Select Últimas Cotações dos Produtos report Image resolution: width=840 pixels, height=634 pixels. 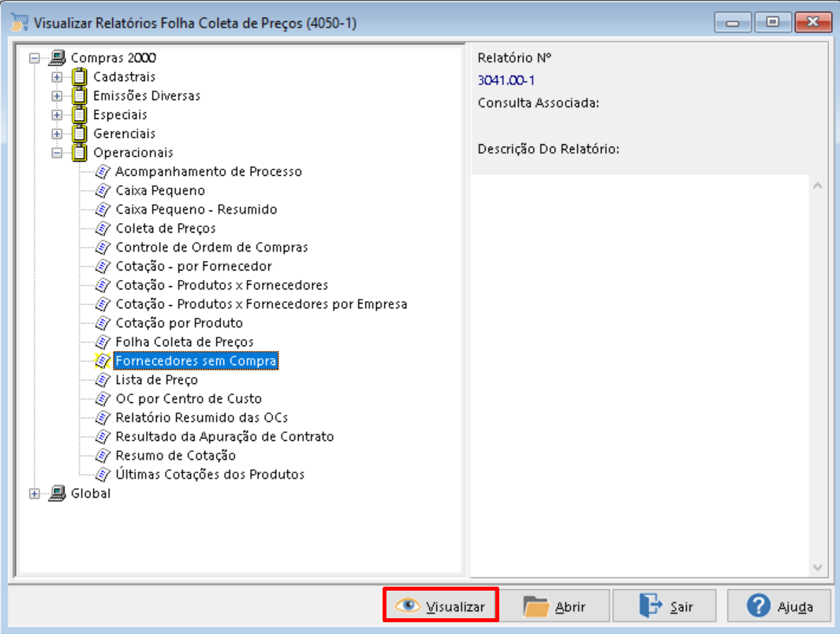click(x=210, y=475)
